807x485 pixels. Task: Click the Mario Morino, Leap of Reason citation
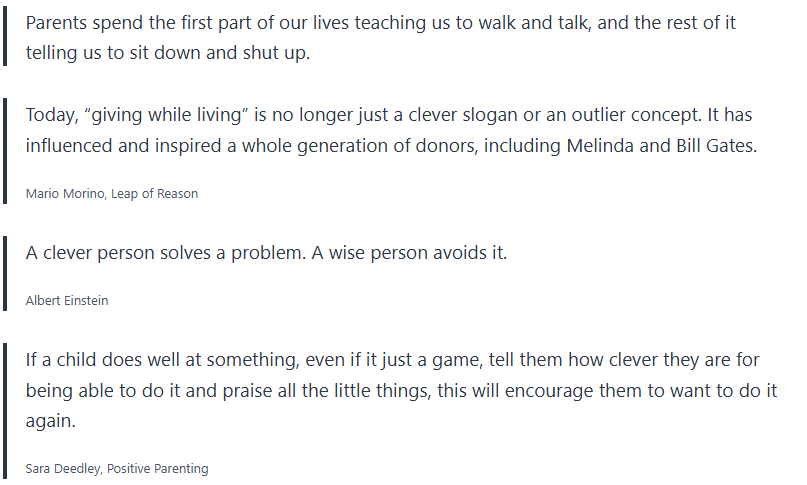(111, 193)
